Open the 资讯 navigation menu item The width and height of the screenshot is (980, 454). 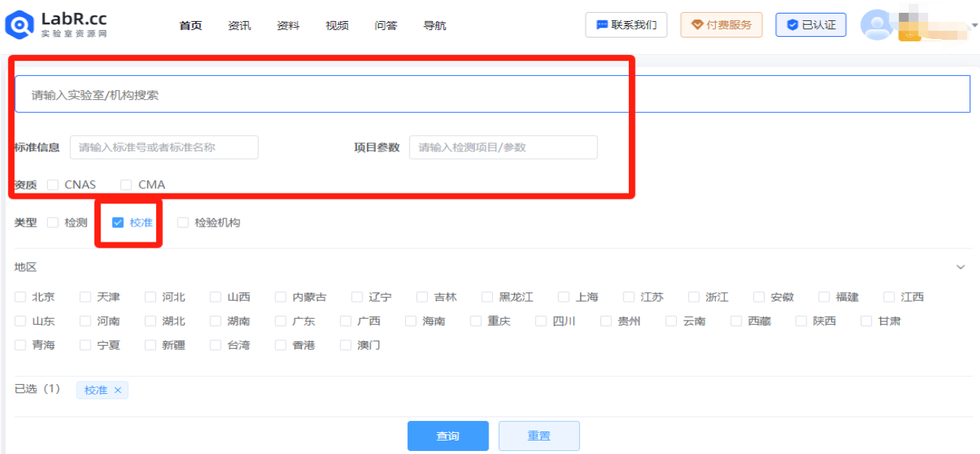pyautogui.click(x=239, y=26)
